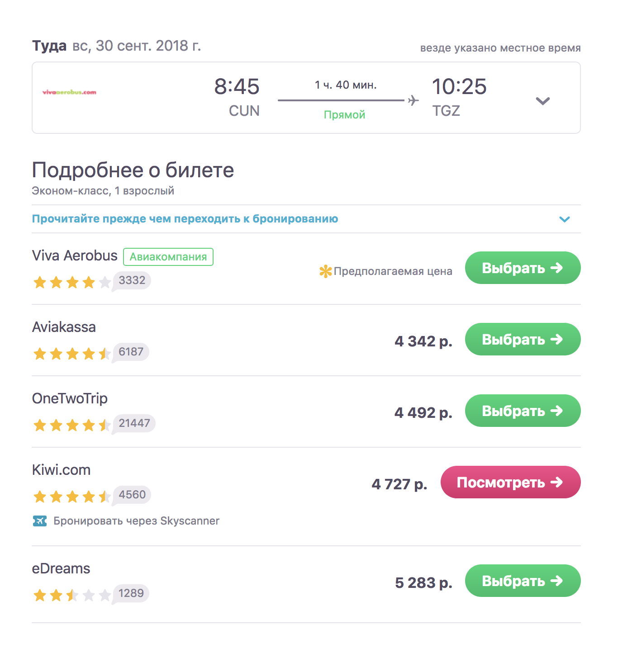Open Kiwi.com 4560 reviews count
618x672 pixels.
(x=132, y=495)
